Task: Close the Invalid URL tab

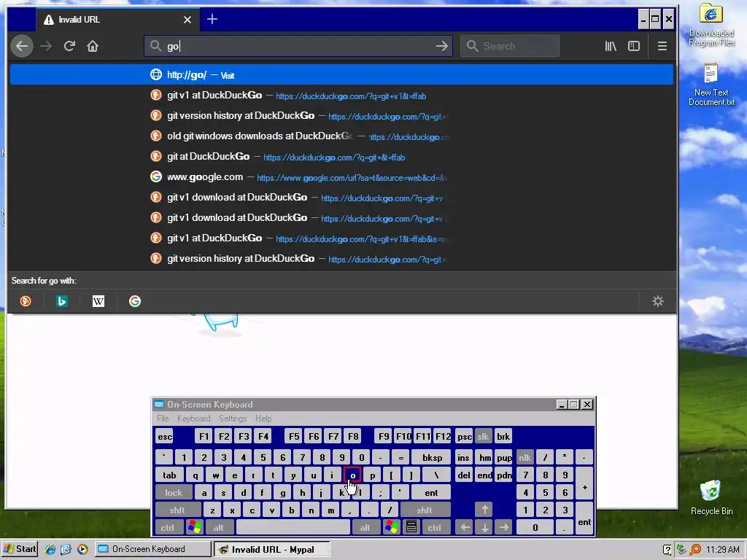Action: coord(187,20)
